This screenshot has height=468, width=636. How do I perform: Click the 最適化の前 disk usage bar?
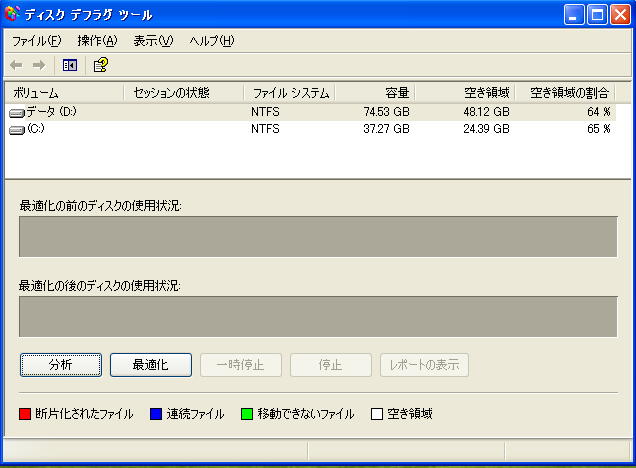tap(318, 237)
